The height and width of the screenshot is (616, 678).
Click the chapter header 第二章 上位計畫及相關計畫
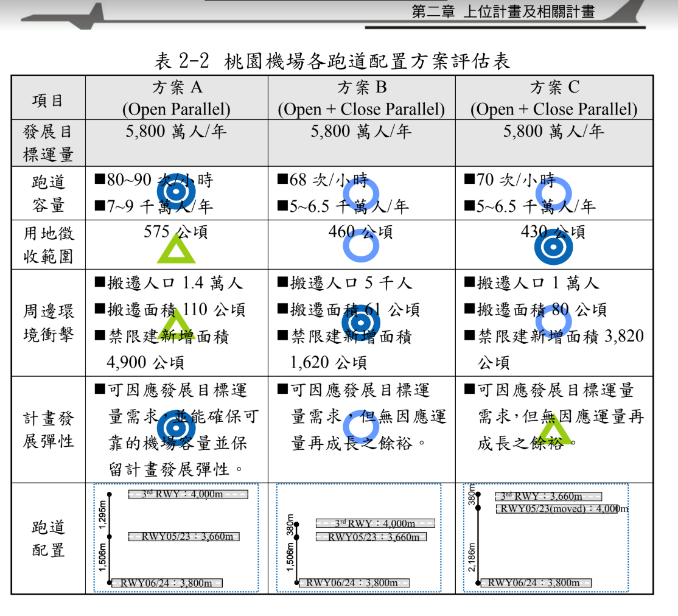pyautogui.click(x=503, y=12)
